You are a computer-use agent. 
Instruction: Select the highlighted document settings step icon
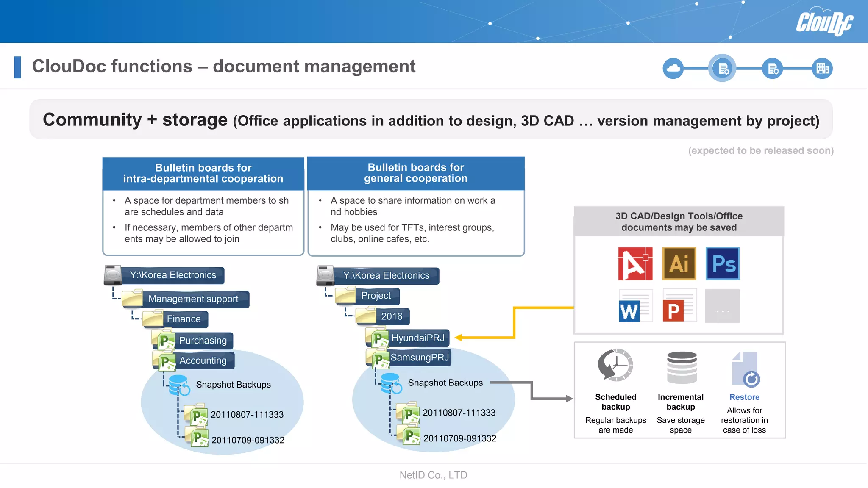[722, 68]
